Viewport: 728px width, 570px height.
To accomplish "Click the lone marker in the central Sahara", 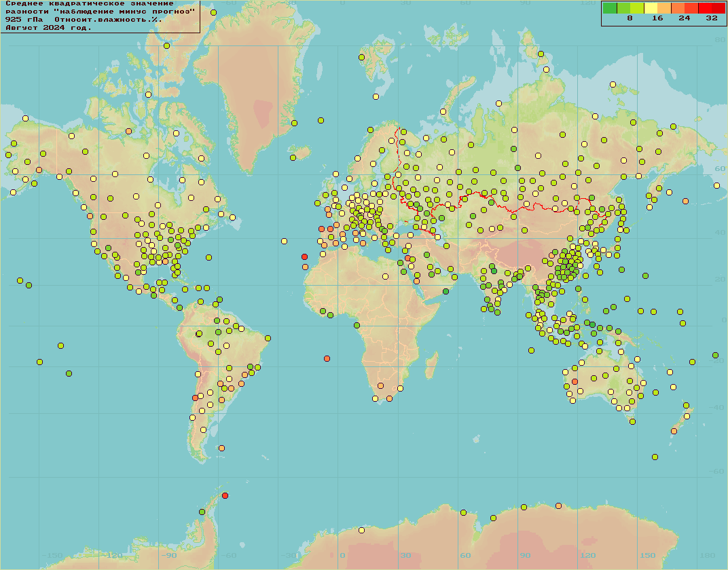I will (385, 276).
